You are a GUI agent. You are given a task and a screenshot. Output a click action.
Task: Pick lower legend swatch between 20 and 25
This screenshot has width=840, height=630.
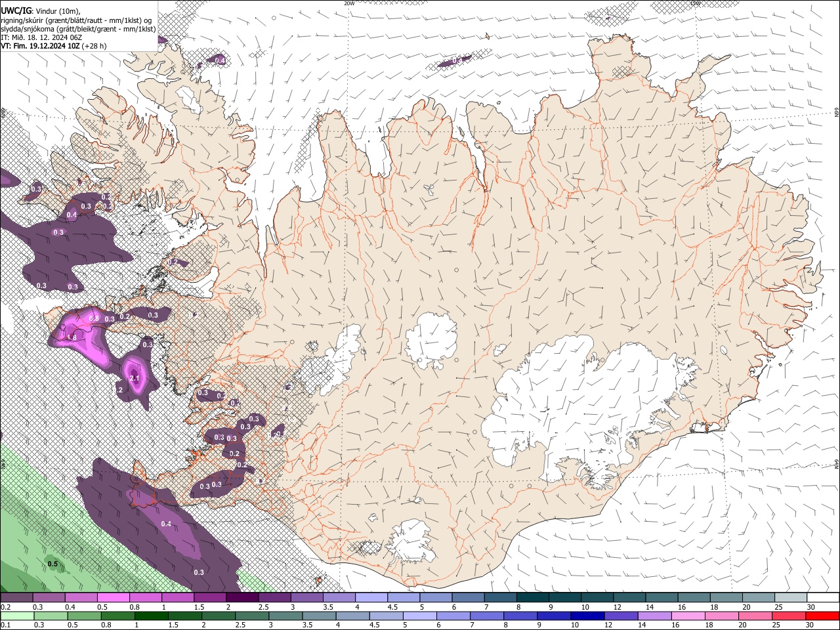coord(755,616)
